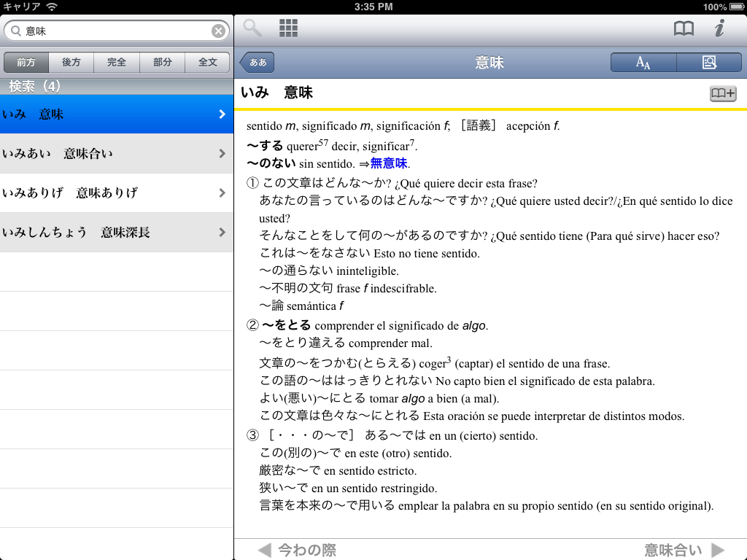
Task: Open the いみあい 意味合い entry
Action: point(117,154)
